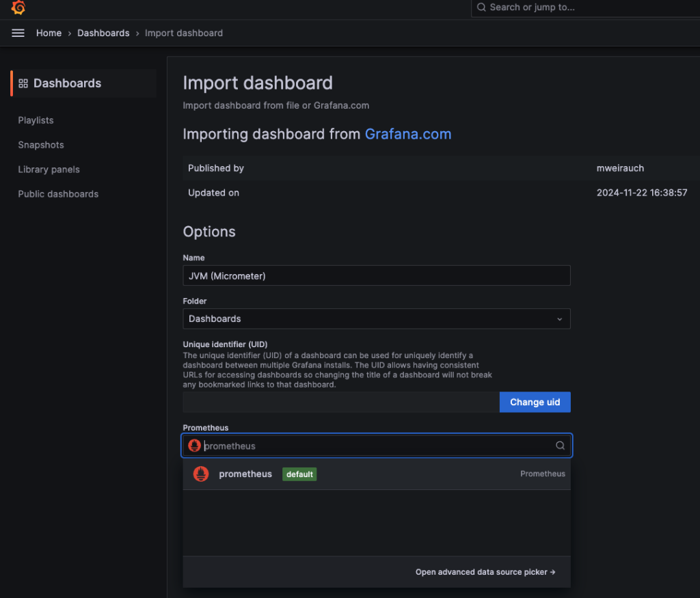The width and height of the screenshot is (700, 598).
Task: Click the Import dashboard from file subtitle
Action: click(x=276, y=105)
